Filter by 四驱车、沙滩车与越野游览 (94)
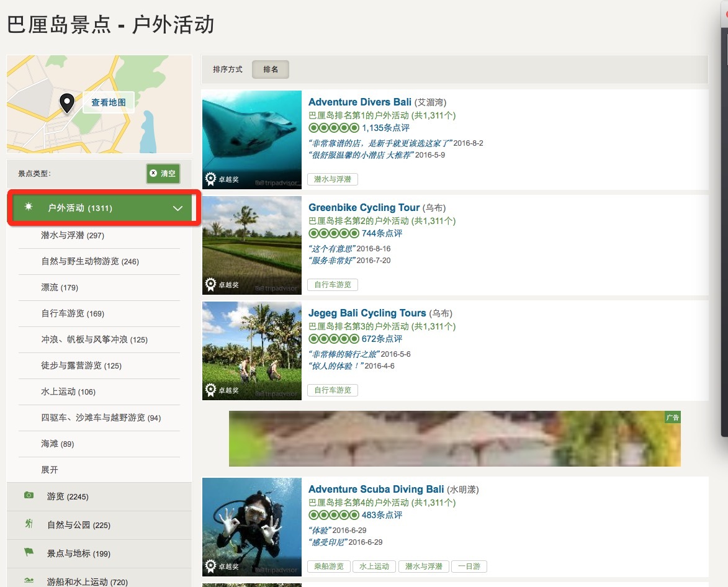This screenshot has height=587, width=728. (101, 418)
